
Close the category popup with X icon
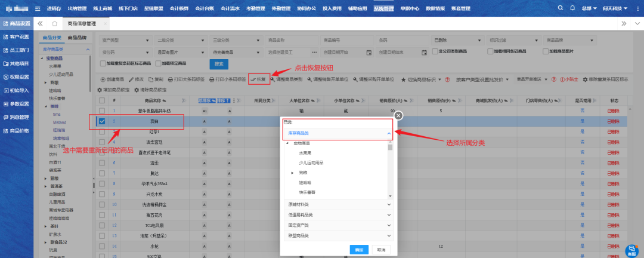click(399, 115)
